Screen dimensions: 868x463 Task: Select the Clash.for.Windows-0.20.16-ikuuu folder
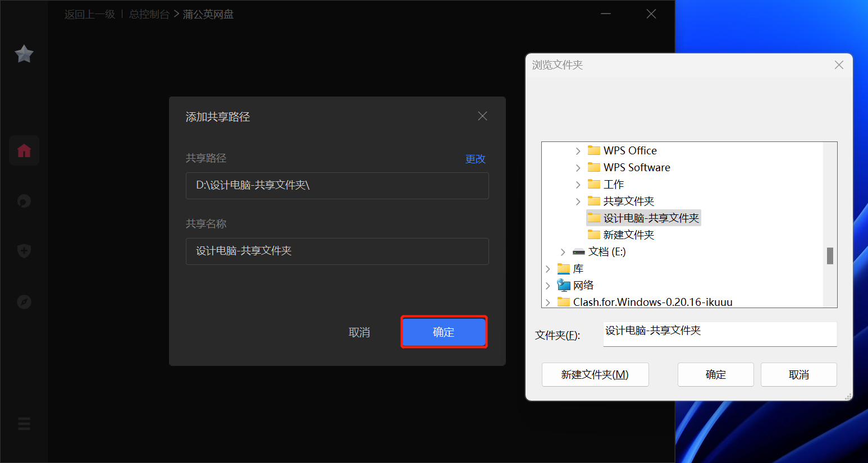(x=645, y=302)
